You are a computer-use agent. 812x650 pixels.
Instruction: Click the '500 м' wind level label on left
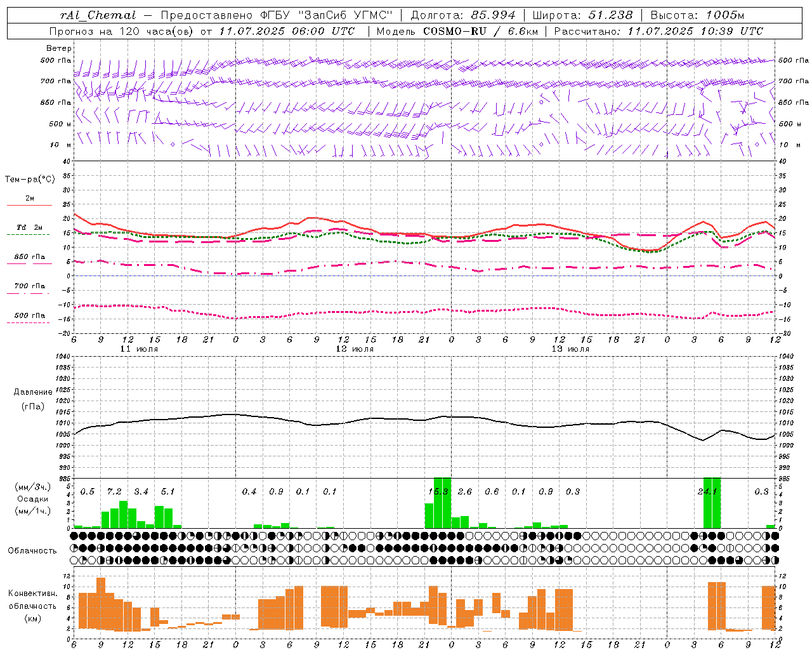(x=60, y=124)
